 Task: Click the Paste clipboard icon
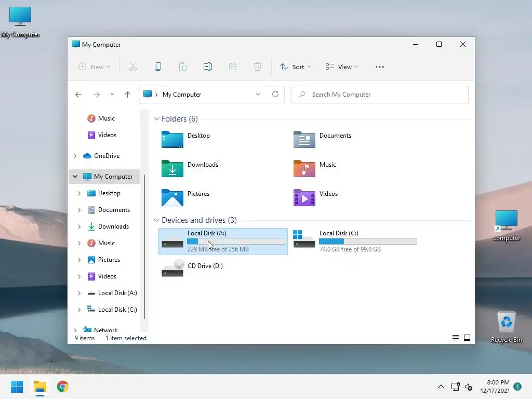(x=183, y=67)
